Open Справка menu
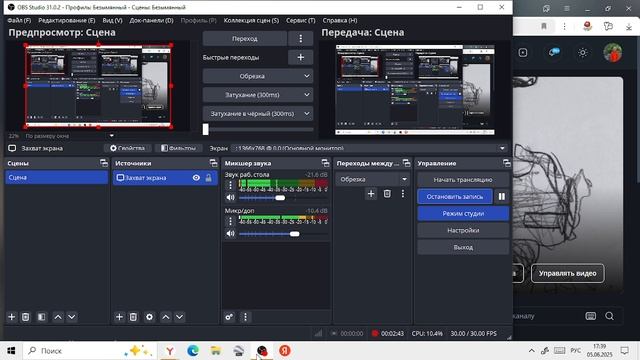 [340, 20]
